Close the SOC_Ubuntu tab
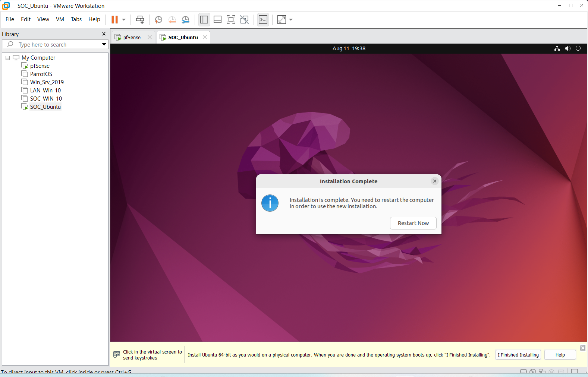588x377 pixels. pyautogui.click(x=205, y=37)
